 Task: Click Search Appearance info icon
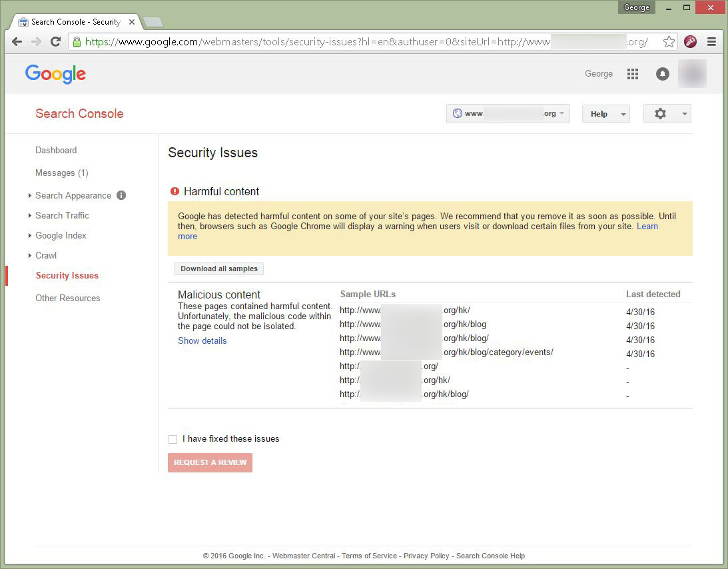tap(121, 195)
